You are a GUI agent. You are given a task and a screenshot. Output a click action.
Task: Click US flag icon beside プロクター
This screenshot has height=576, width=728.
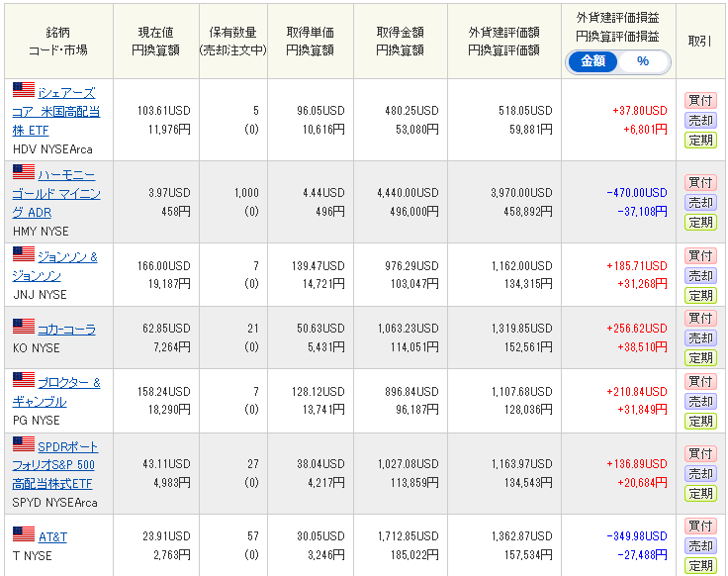24,379
